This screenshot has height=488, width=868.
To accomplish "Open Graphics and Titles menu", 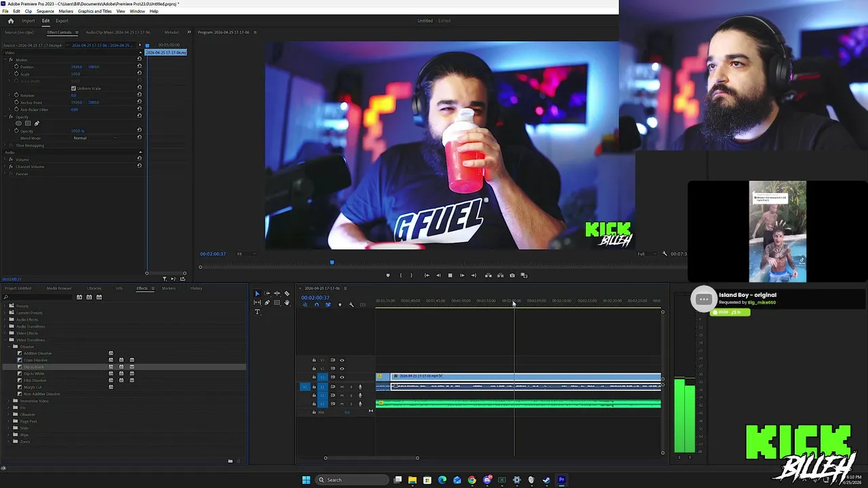I will [x=95, y=11].
